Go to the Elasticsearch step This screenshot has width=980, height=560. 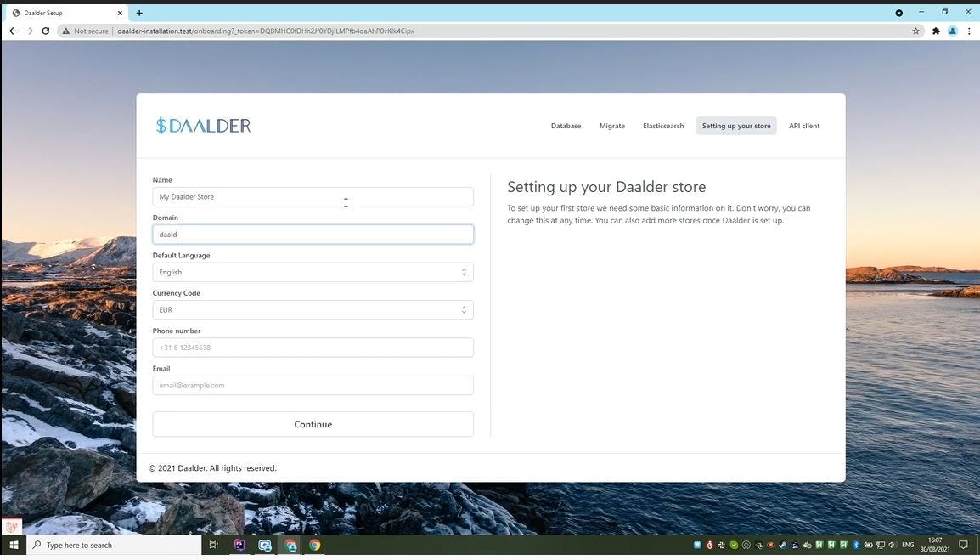coord(663,126)
